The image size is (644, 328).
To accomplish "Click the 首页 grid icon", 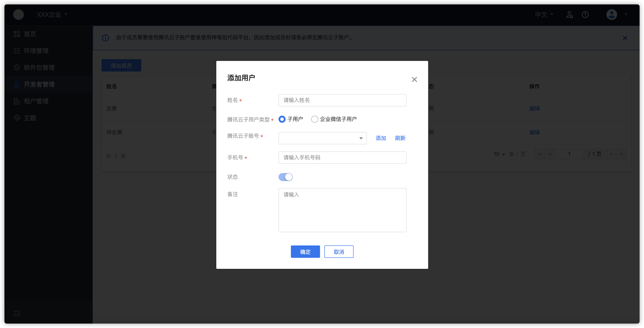I will 17,34.
